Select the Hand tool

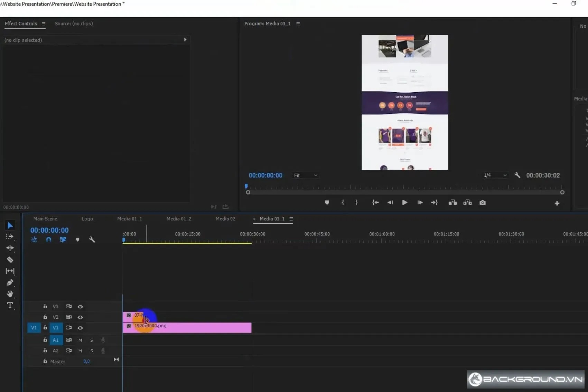click(10, 294)
